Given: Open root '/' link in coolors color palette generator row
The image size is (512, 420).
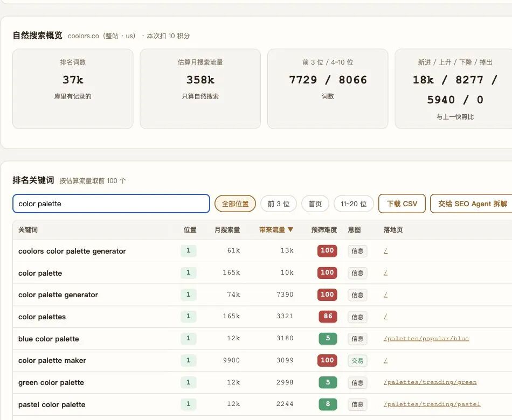Looking at the screenshot, I should pyautogui.click(x=386, y=250).
